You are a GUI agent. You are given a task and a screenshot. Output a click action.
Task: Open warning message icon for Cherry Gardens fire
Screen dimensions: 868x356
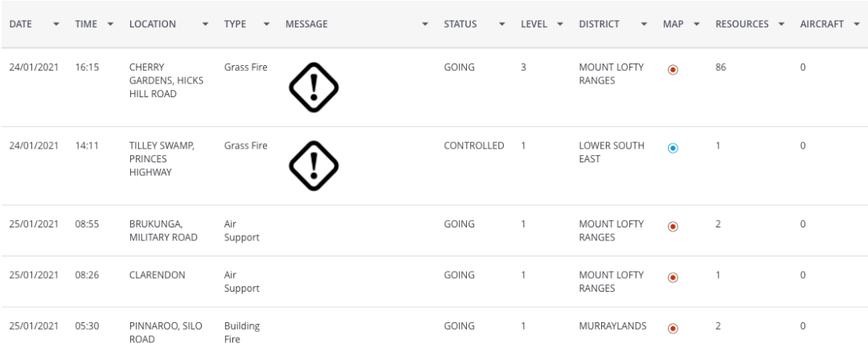tap(313, 88)
